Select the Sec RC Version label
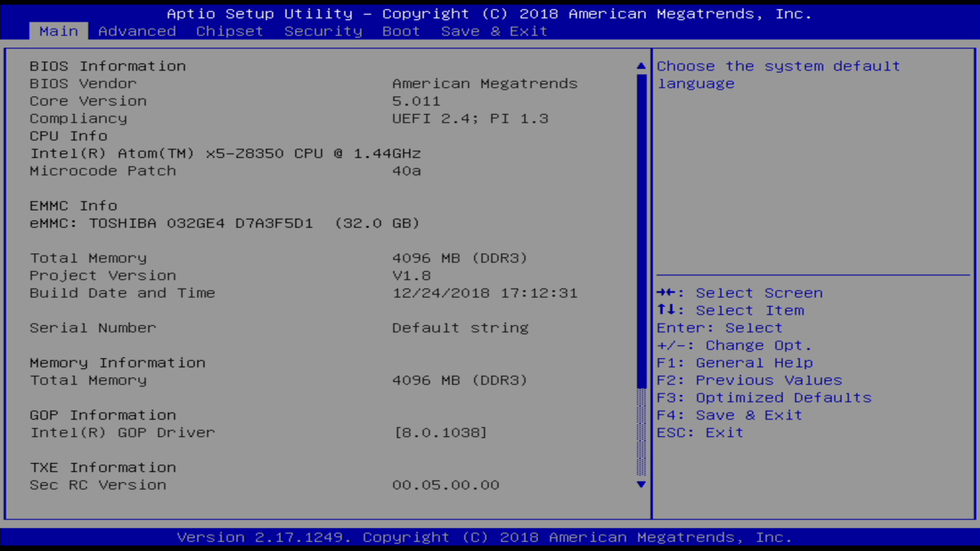The height and width of the screenshot is (551, 980). [x=98, y=485]
